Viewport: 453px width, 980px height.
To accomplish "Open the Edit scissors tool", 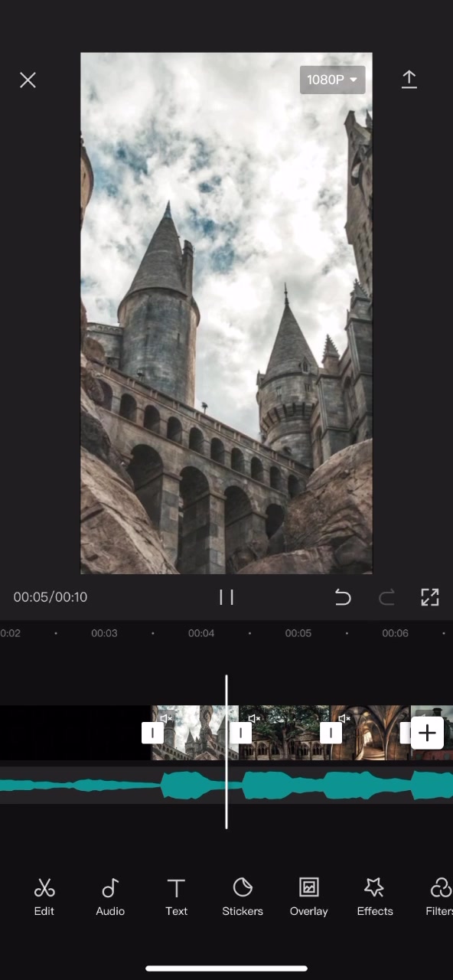I will [x=44, y=897].
